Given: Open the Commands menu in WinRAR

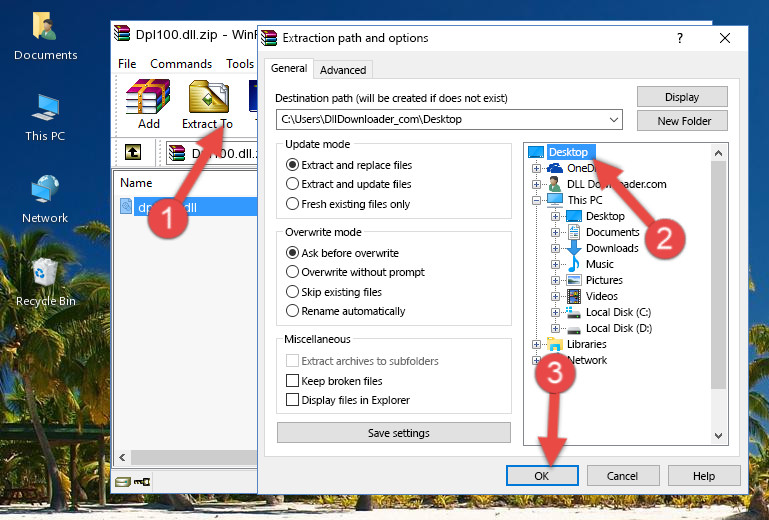Looking at the screenshot, I should (x=181, y=64).
